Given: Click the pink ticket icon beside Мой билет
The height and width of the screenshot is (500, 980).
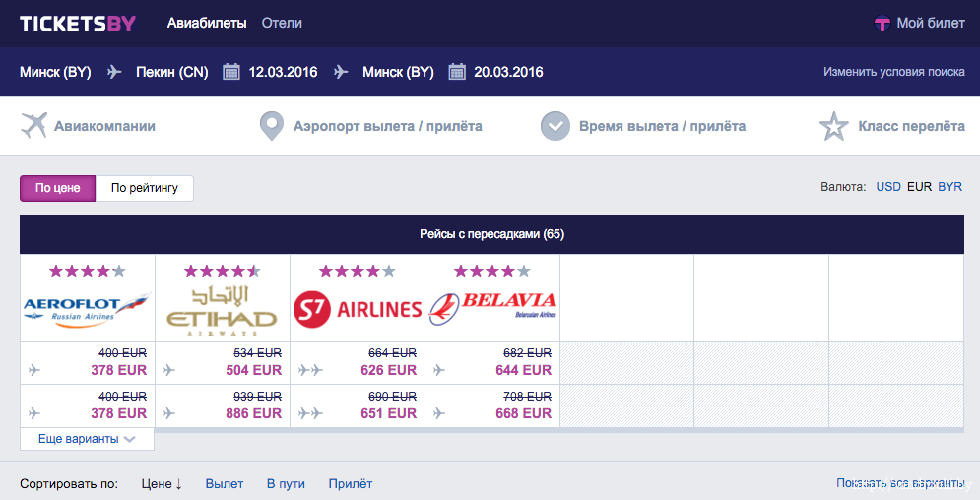Looking at the screenshot, I should 882,24.
